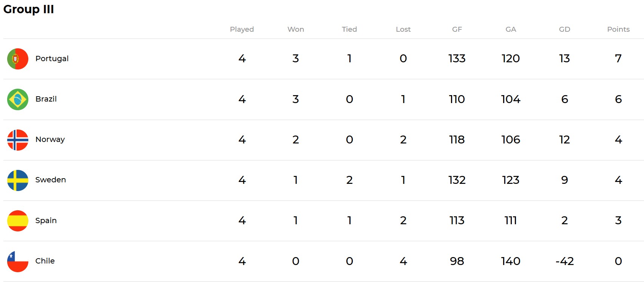Click the Portugal flag icon
The image size is (644, 282).
point(18,59)
